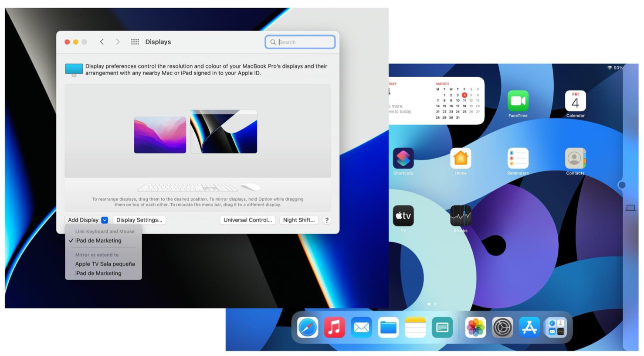Open Reminders app on iPad

(518, 158)
